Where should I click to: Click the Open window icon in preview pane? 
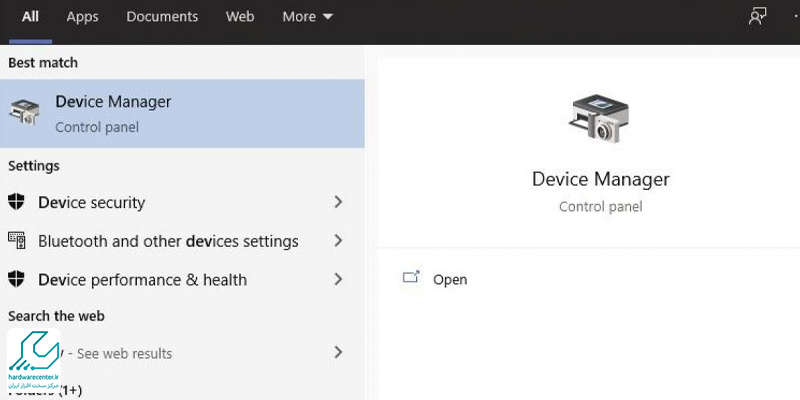pyautogui.click(x=412, y=279)
